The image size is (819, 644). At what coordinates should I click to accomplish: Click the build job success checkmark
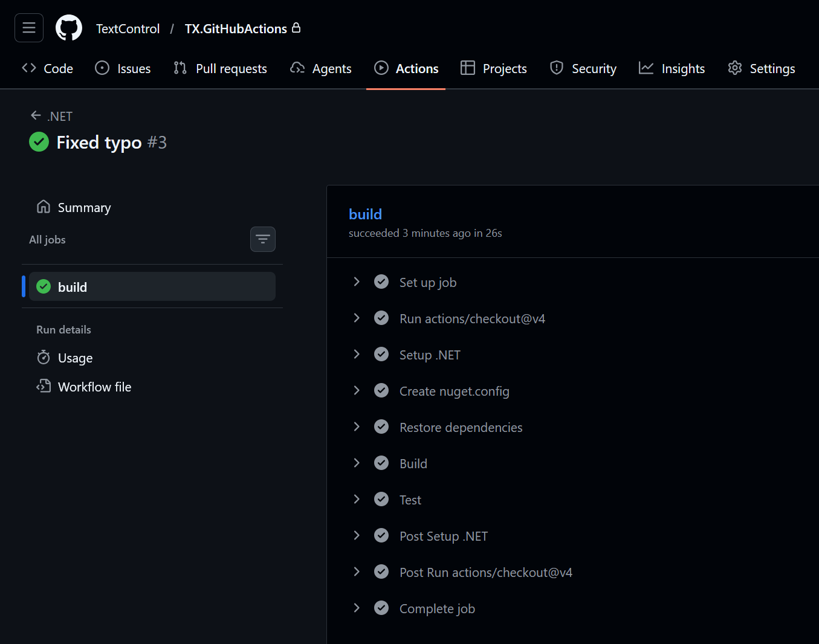point(43,286)
